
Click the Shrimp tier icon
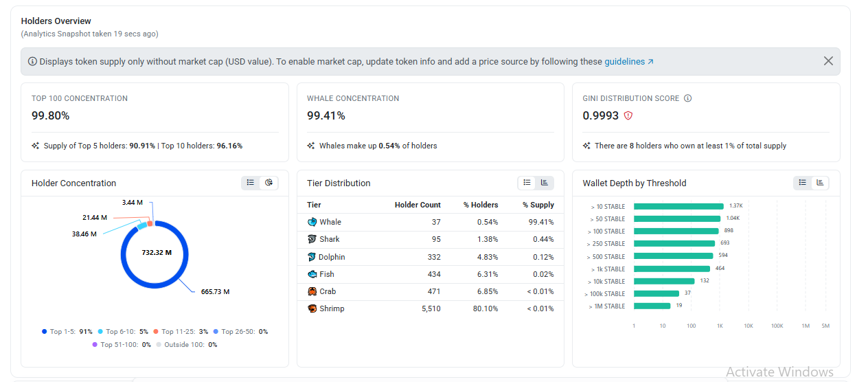(x=312, y=308)
